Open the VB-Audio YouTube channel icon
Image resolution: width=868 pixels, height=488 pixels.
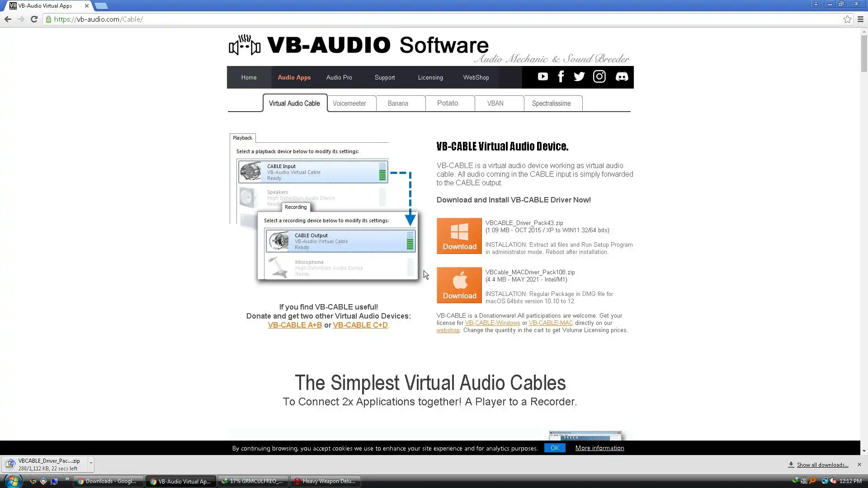(x=542, y=77)
